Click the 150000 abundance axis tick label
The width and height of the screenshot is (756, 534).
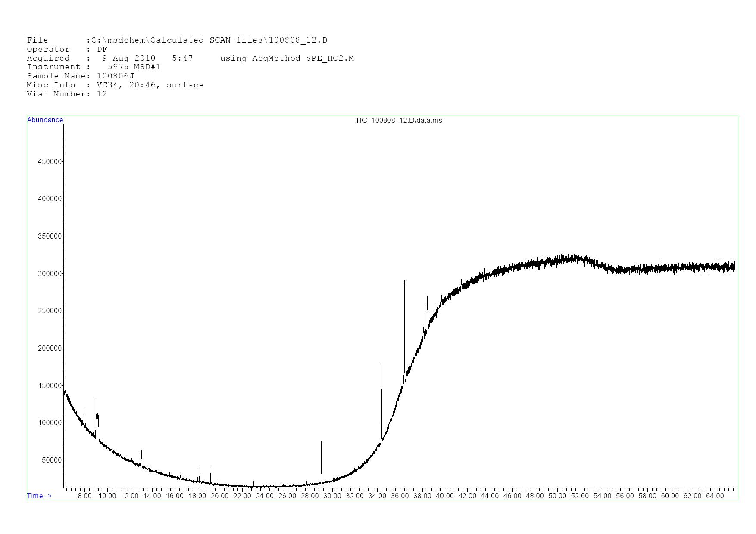(50, 385)
